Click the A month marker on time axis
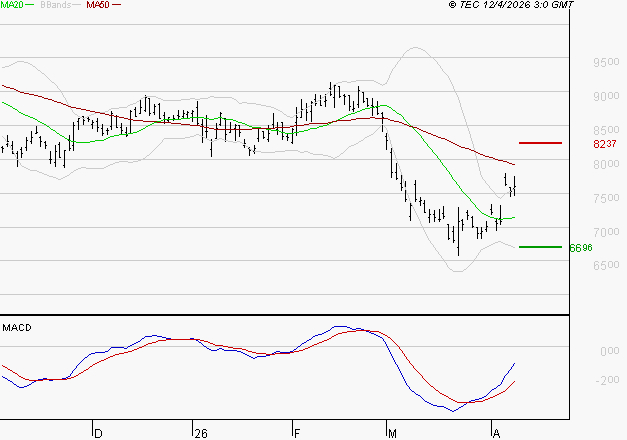The image size is (627, 440). (496, 434)
